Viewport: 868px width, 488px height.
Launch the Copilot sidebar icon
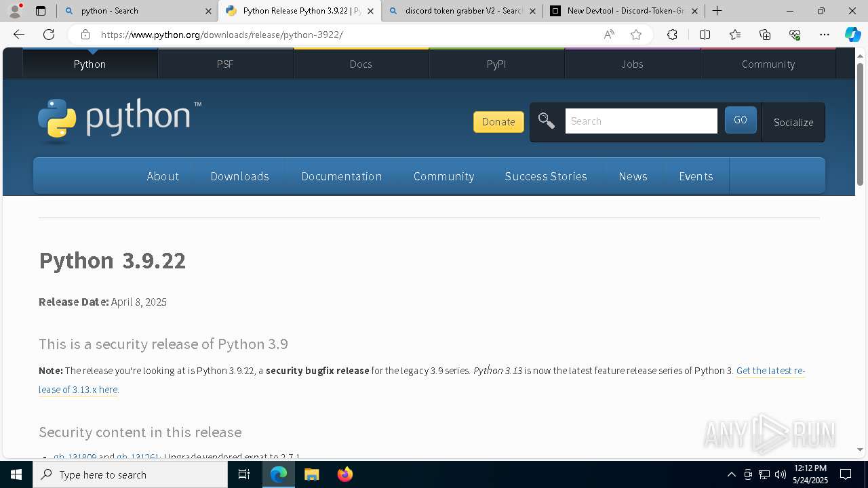click(852, 35)
